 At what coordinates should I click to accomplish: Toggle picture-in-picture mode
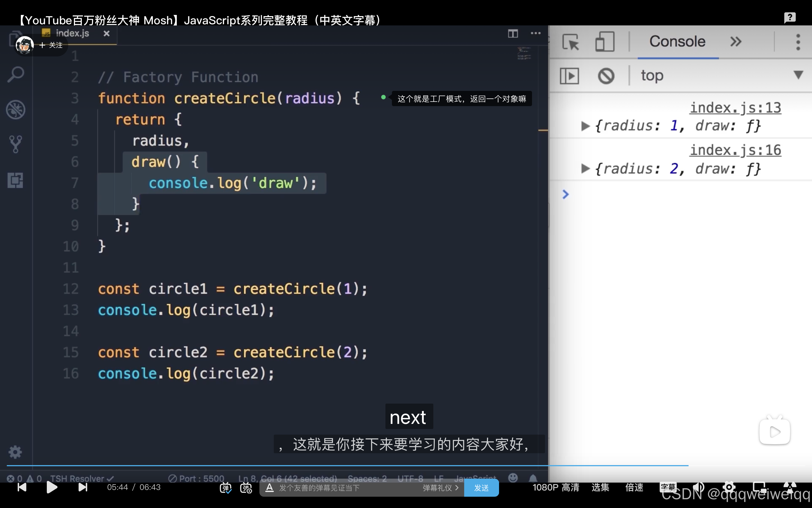click(x=759, y=487)
